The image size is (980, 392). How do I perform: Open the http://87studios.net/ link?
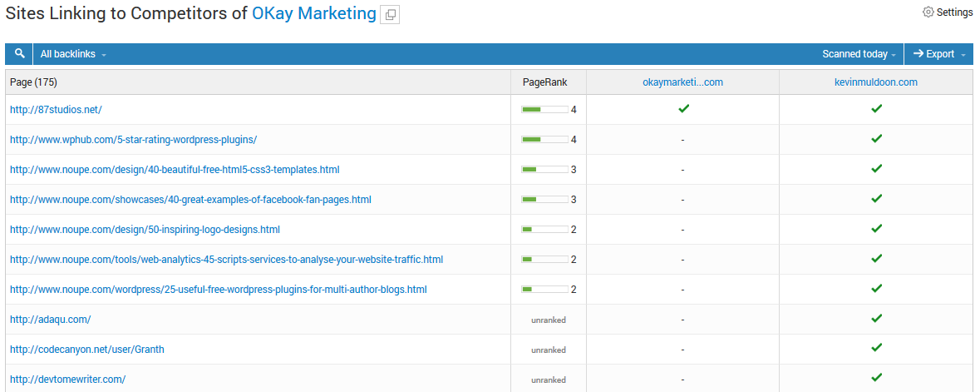click(56, 110)
